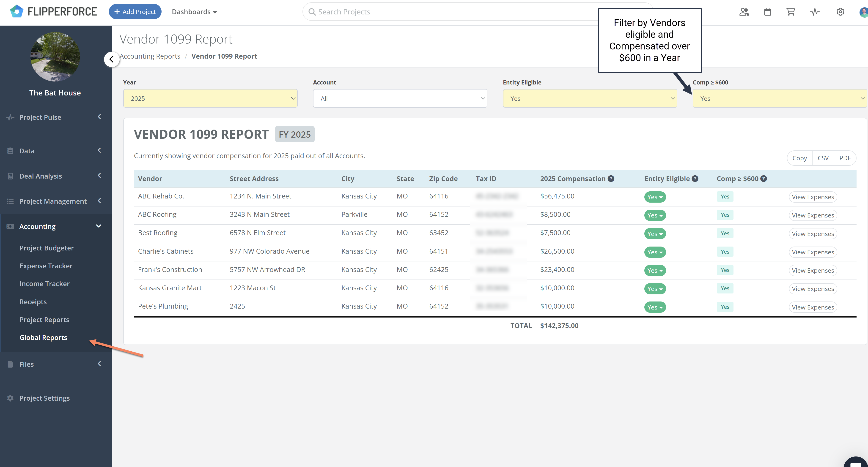Click the Entity Eligible column help icon
The height and width of the screenshot is (467, 868).
695,179
